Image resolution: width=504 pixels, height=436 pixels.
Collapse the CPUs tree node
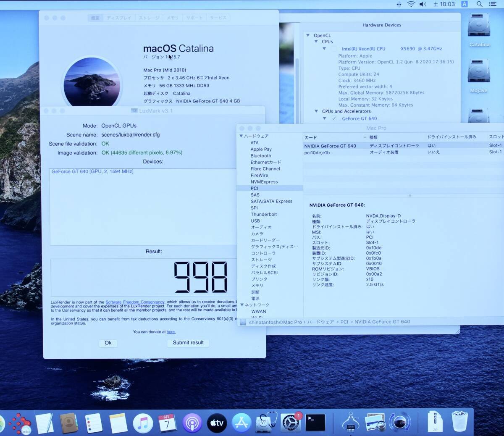tap(316, 42)
